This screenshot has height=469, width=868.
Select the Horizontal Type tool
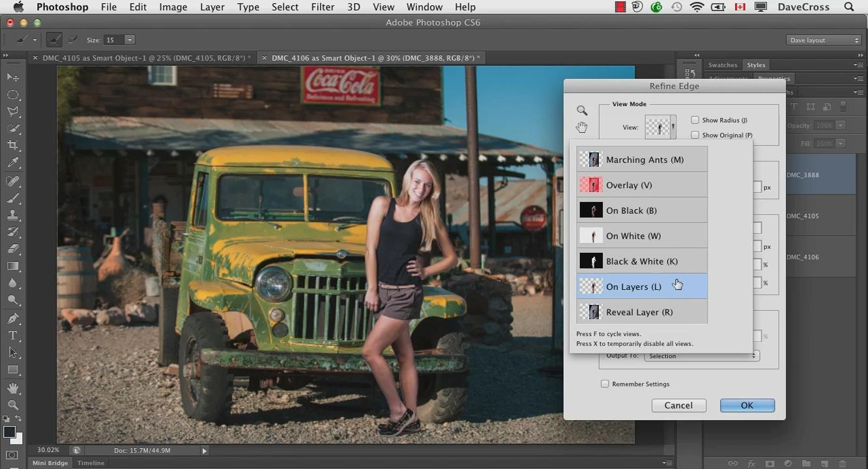(x=13, y=335)
